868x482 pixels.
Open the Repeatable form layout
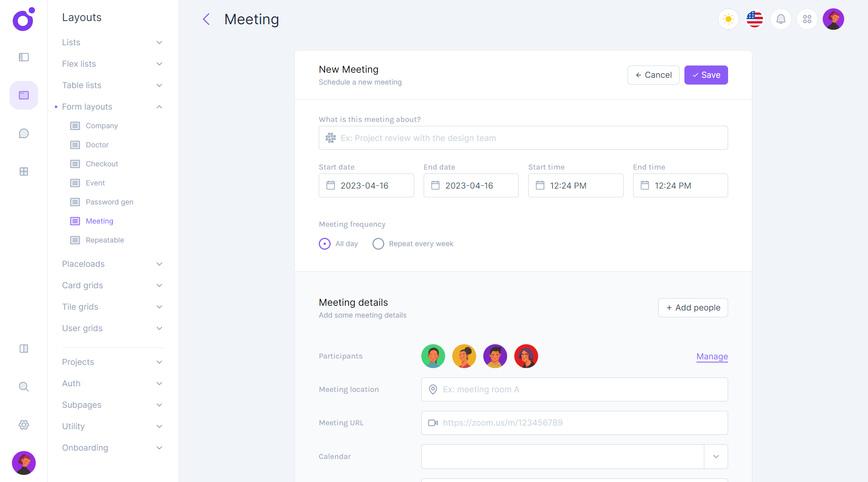pyautogui.click(x=105, y=240)
